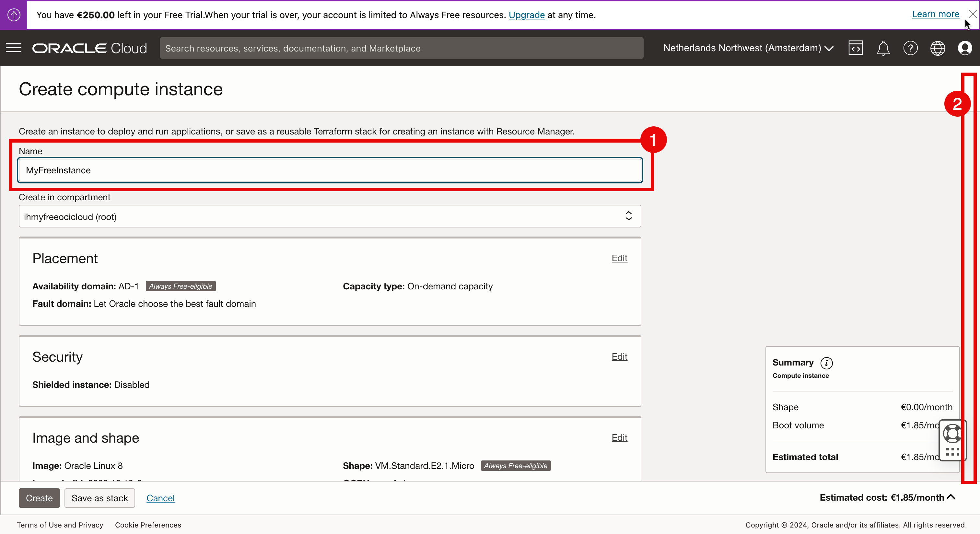Open the support lifebuoy widget
This screenshot has height=534, width=980.
coord(952,434)
